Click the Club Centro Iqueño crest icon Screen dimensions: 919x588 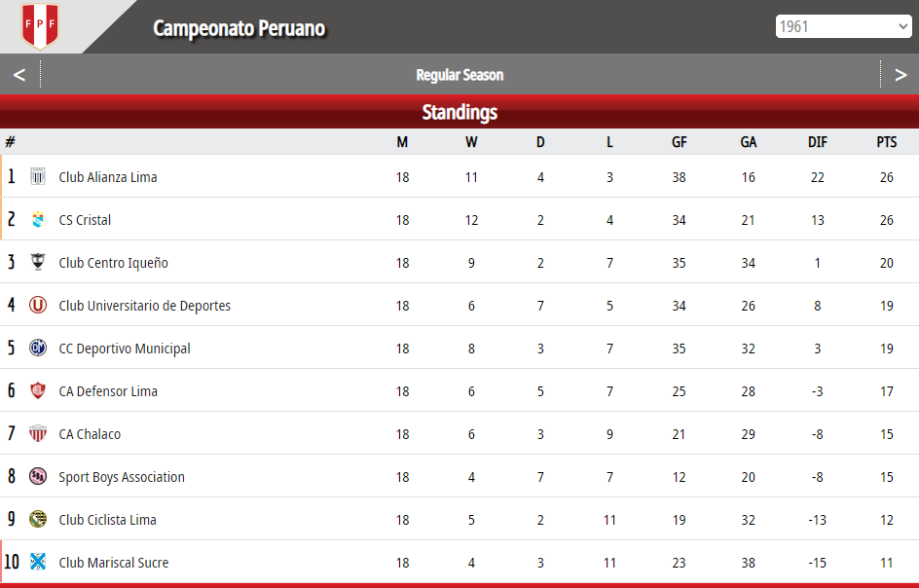coord(38,262)
